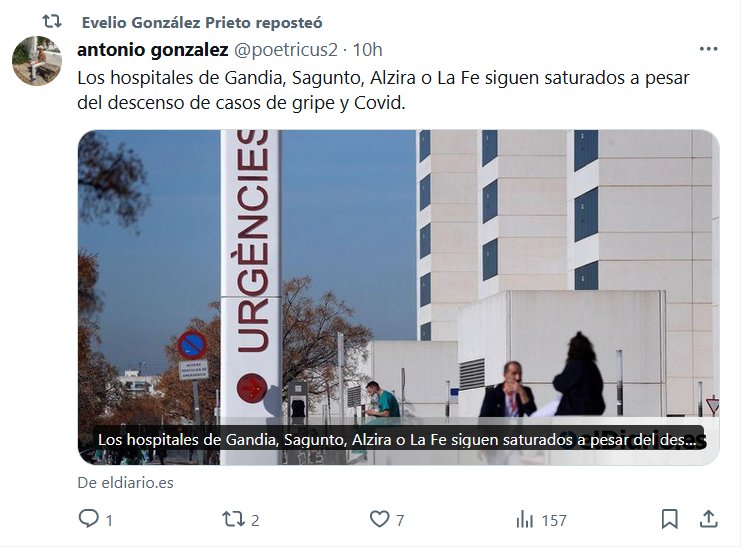Viewport: 746px width, 548px height.
Task: Open antonio gonzalez profile avatar
Action: [x=37, y=61]
